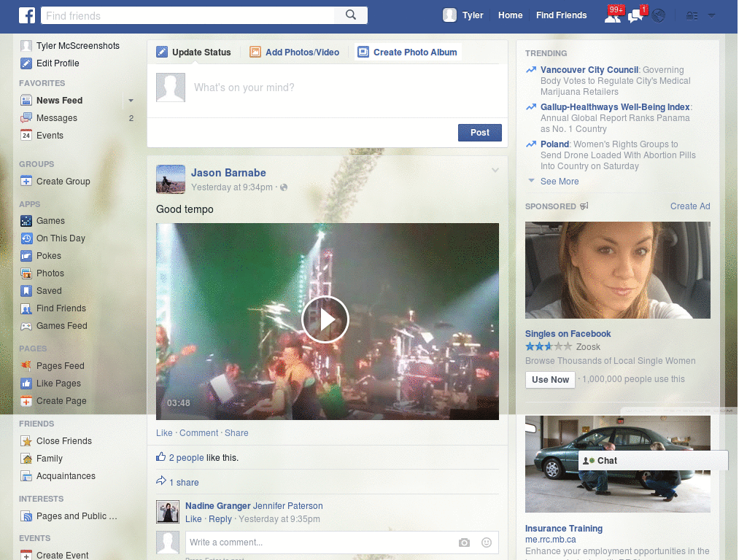747x560 pixels.
Task: Open the Chat bar
Action: 653,461
